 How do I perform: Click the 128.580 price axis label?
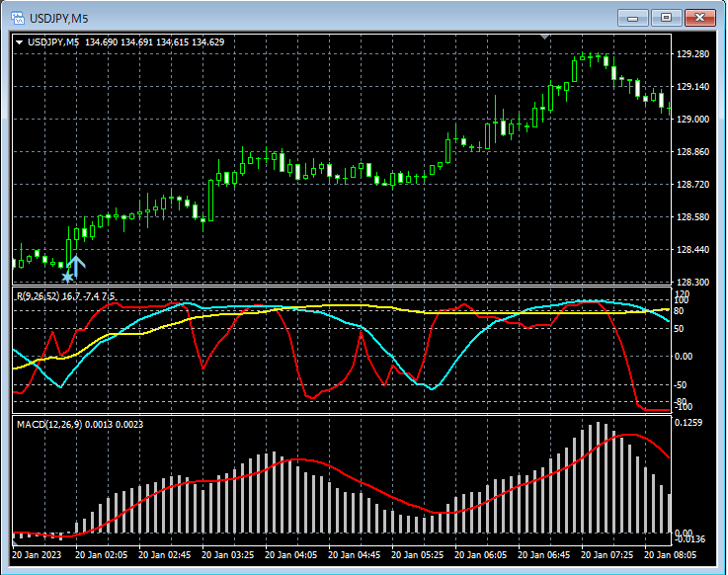[x=692, y=217]
